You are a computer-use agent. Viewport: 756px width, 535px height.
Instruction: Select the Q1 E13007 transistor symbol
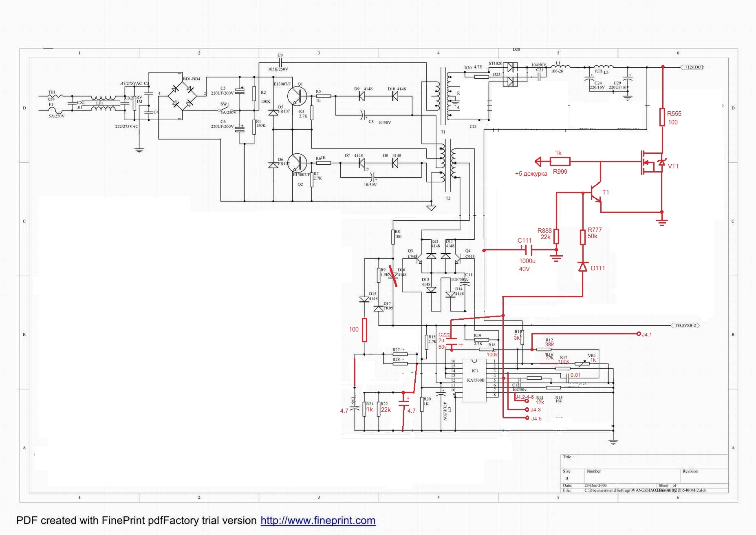[x=297, y=96]
